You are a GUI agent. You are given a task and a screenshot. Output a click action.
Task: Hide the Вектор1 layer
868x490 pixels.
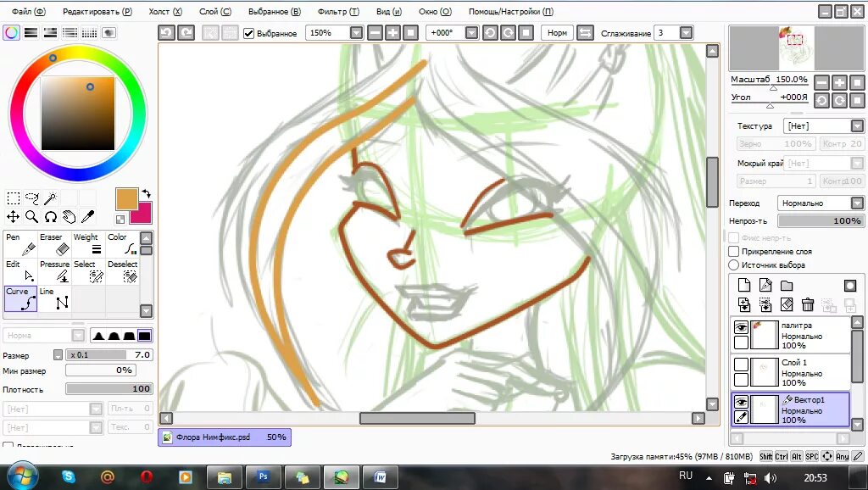[741, 403]
